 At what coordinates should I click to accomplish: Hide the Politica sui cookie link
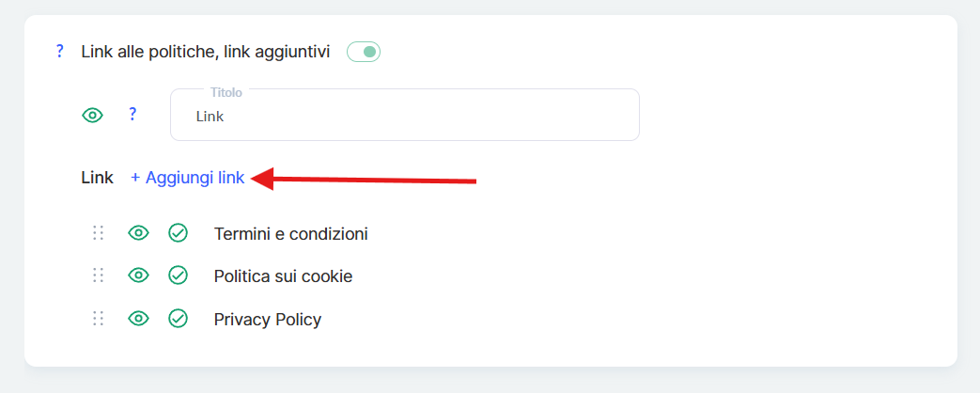pos(139,275)
